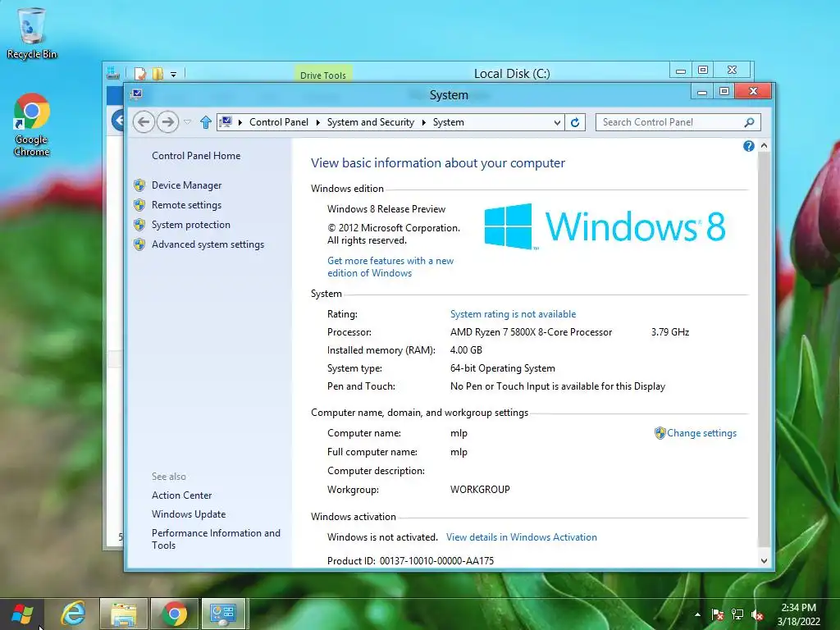Switch to Control Panel taskbar button
Image resolution: width=840 pixels, height=630 pixels.
(x=223, y=614)
